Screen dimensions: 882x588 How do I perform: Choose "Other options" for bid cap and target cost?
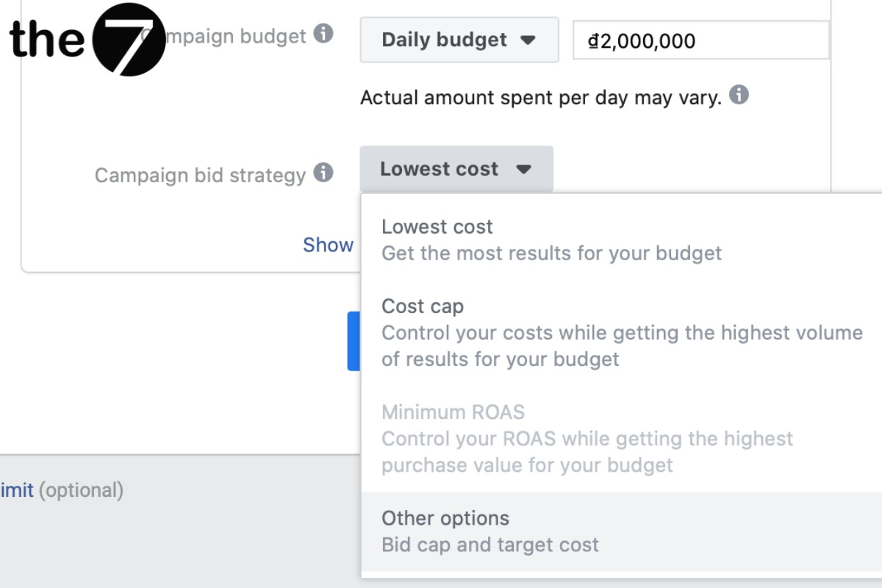(445, 518)
